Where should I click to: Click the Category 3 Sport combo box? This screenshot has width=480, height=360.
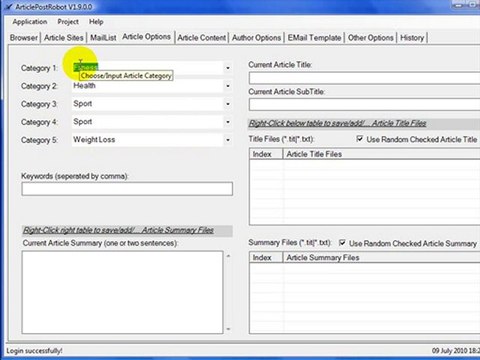(152, 104)
